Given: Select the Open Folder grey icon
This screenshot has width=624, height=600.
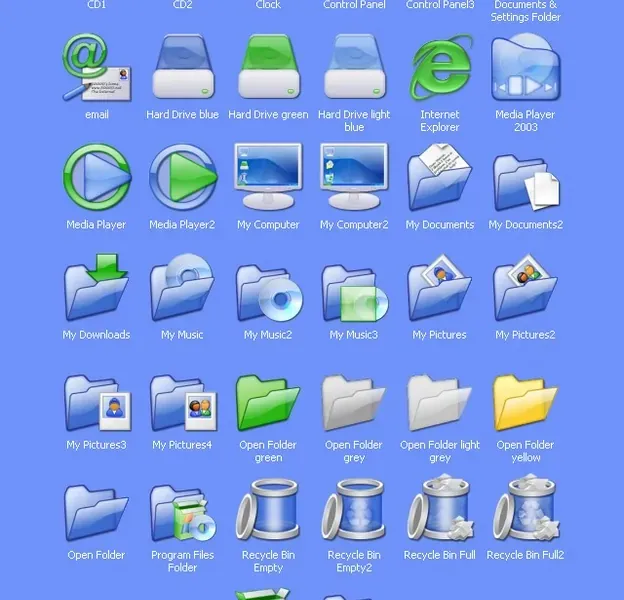Looking at the screenshot, I should (x=354, y=402).
